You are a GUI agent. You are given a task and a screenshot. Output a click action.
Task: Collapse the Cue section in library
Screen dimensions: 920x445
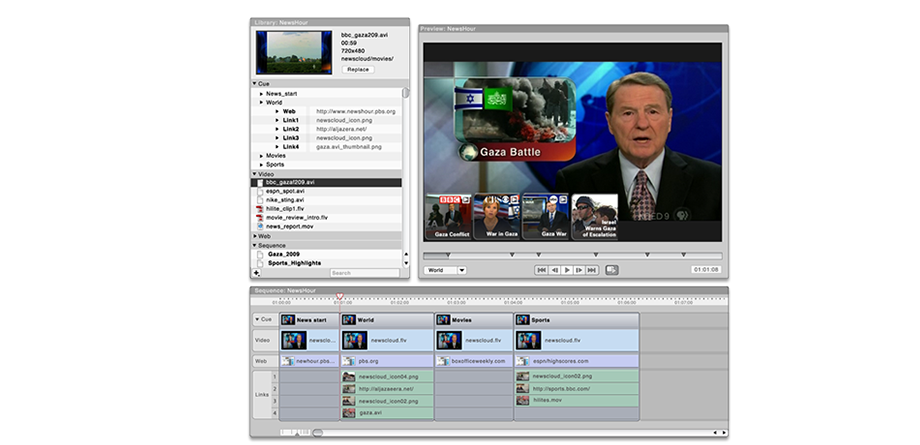[255, 84]
